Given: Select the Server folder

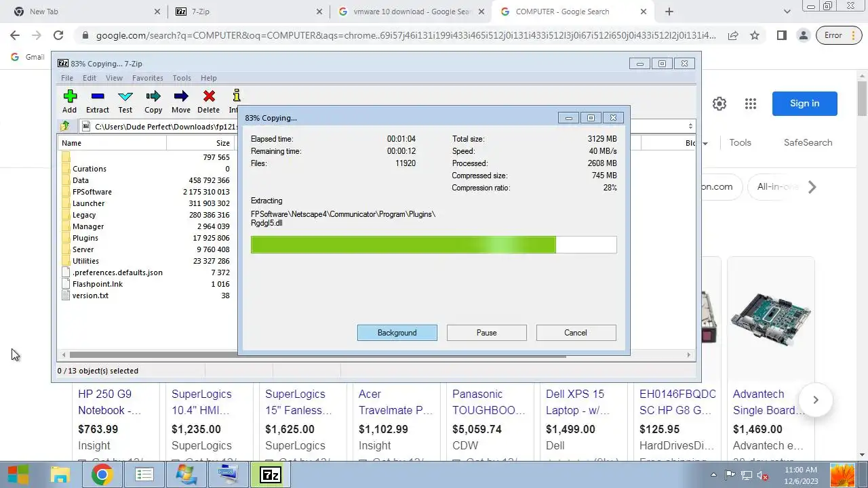Looking at the screenshot, I should click(x=83, y=249).
